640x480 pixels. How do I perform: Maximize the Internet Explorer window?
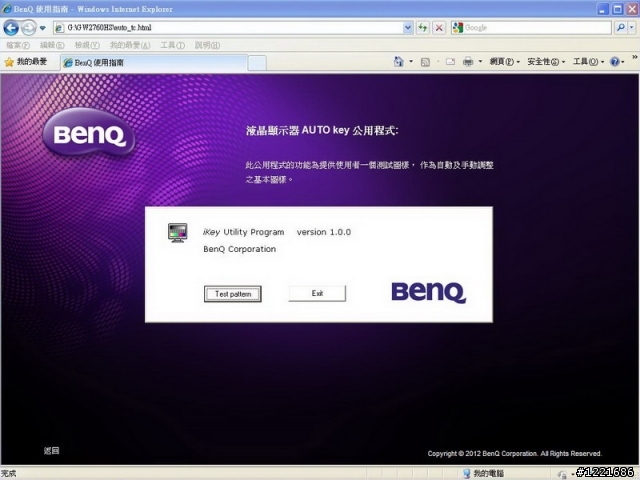(x=618, y=9)
